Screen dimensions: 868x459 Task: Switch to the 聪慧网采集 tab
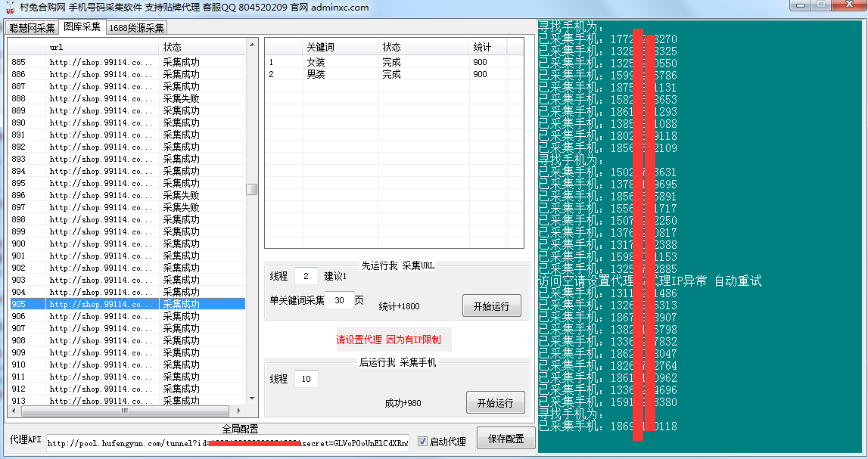pos(30,26)
